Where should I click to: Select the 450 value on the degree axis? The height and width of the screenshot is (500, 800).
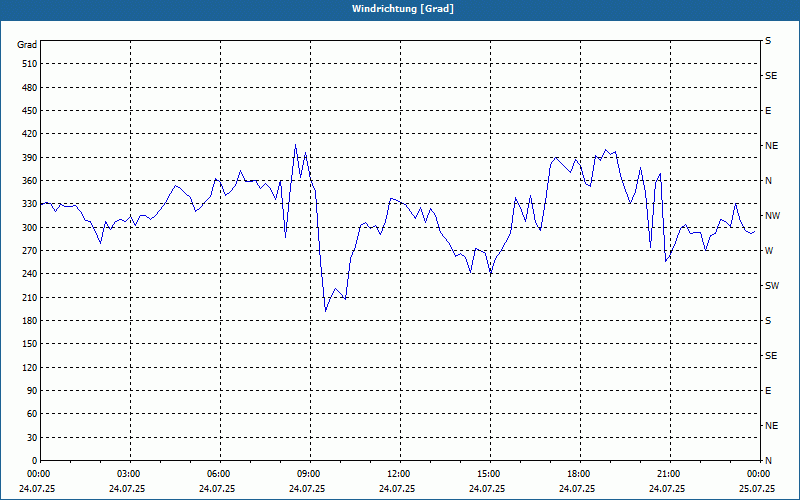(30, 111)
